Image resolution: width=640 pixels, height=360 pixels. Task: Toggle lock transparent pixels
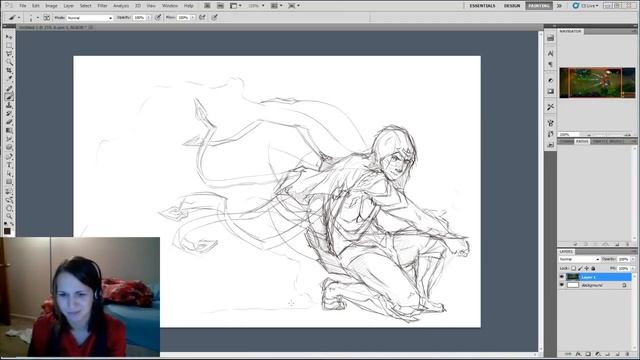pos(573,268)
